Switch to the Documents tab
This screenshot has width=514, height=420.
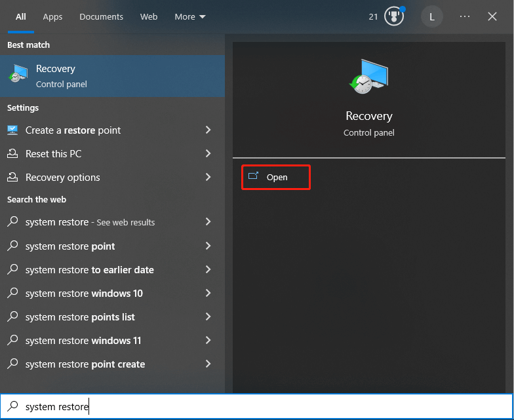[x=101, y=17]
